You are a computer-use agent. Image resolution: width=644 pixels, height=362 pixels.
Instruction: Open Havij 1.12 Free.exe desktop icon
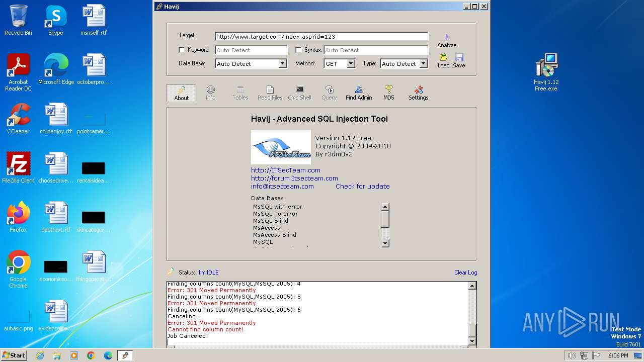[x=546, y=72]
